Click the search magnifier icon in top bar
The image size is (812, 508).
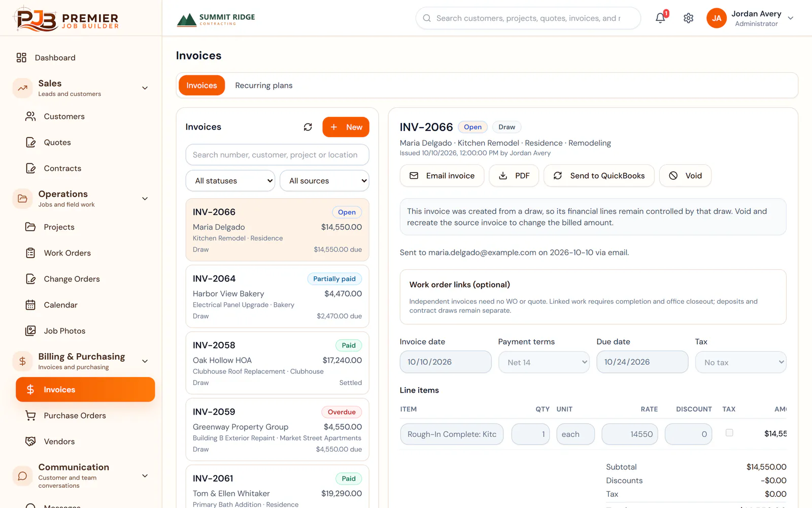[x=427, y=18]
